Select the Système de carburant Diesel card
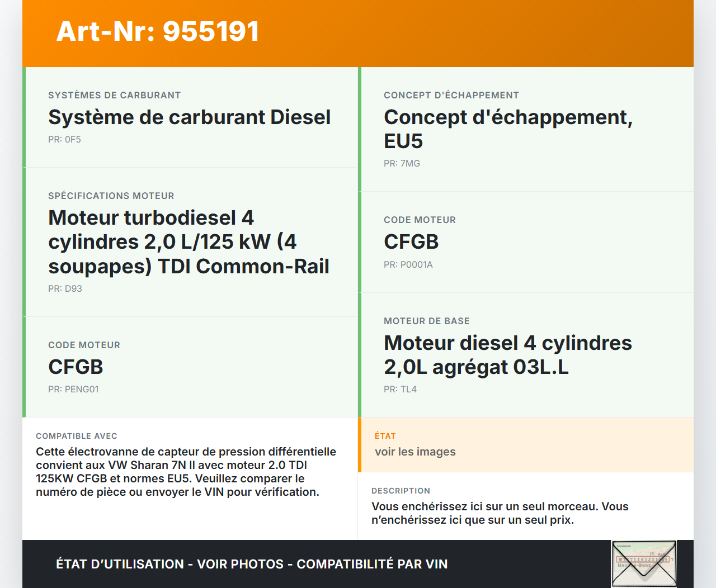 [x=189, y=117]
